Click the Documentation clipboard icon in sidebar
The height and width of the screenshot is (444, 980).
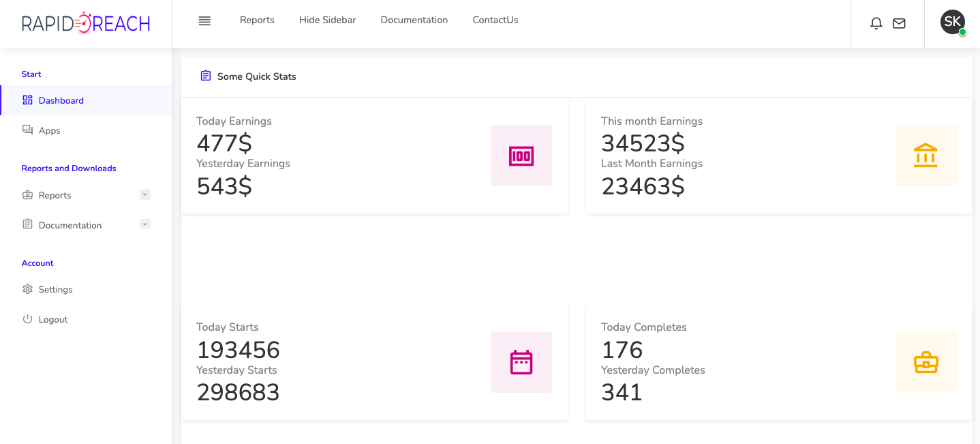(27, 224)
